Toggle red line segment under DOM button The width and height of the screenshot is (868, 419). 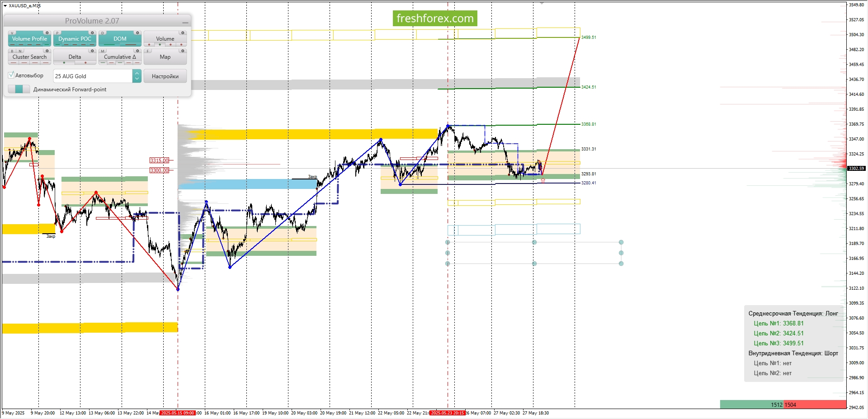[x=131, y=44]
